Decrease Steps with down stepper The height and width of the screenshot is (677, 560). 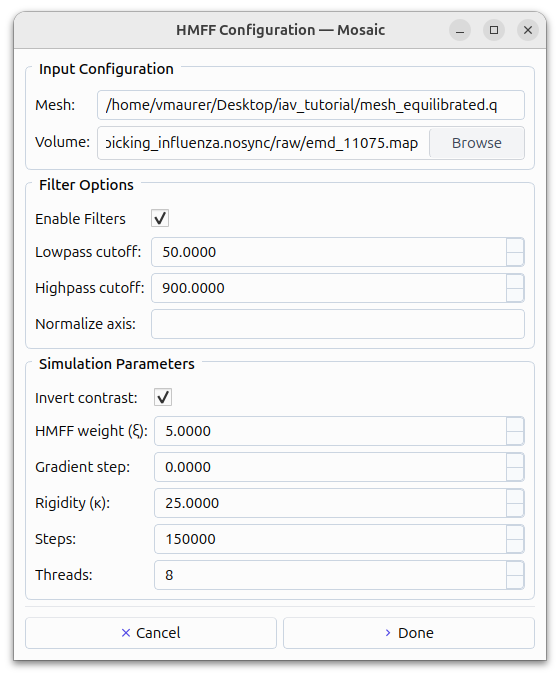[515, 546]
